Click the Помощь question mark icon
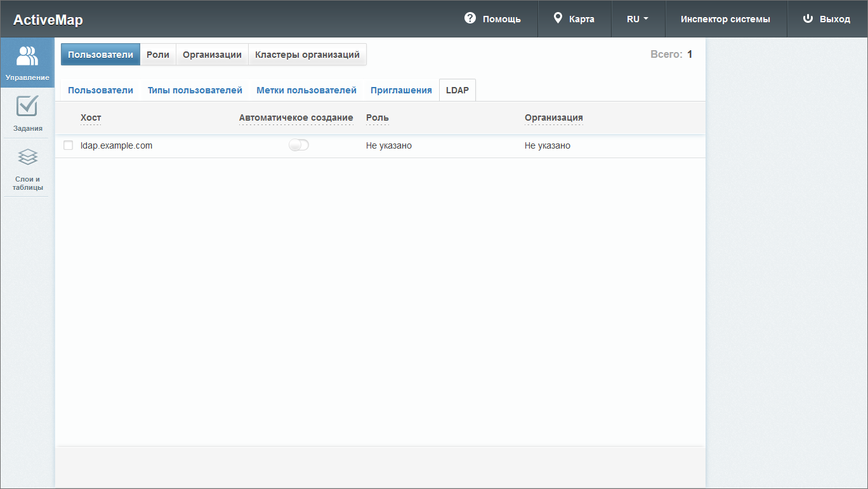The width and height of the screenshot is (868, 489). tap(470, 18)
